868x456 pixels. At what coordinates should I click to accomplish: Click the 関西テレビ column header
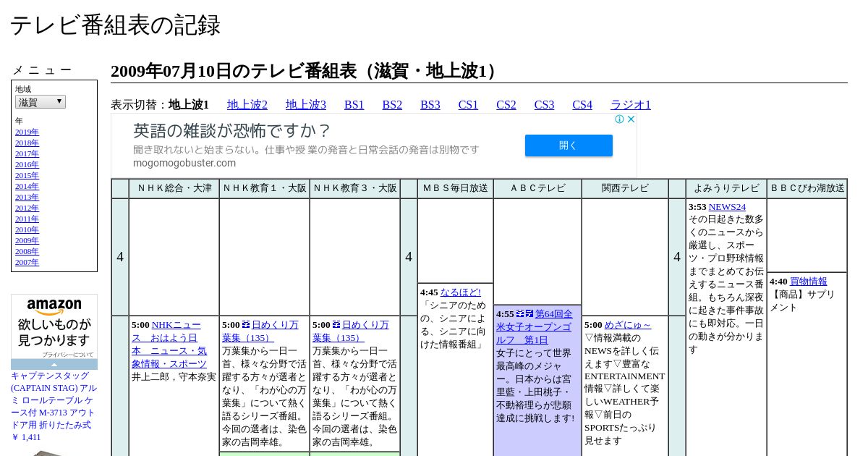tap(625, 188)
